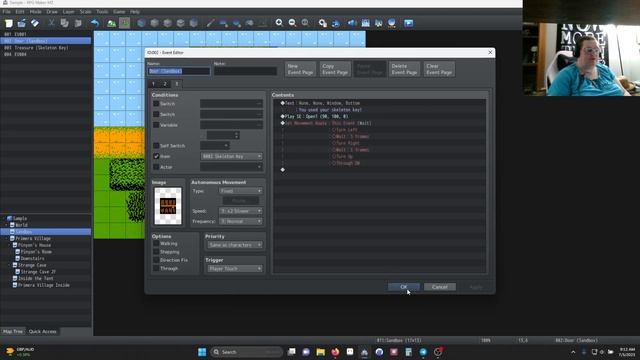Click the Copy toolbar icon

(64, 23)
